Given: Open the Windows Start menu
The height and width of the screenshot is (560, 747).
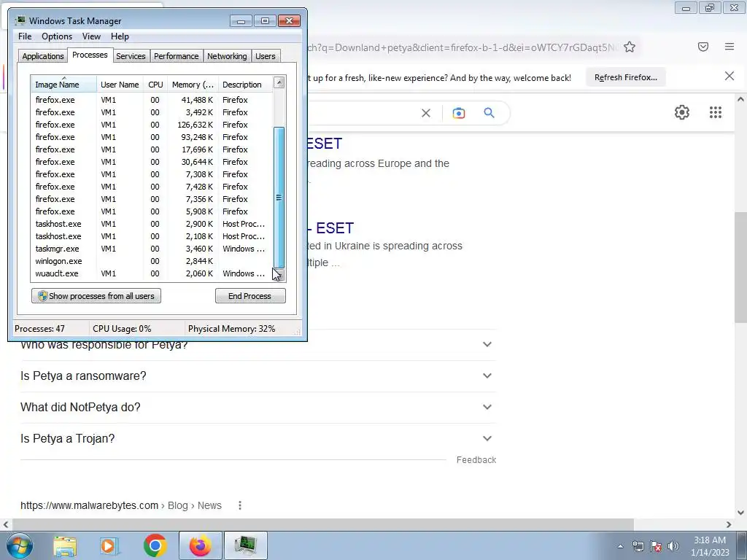Looking at the screenshot, I should [20, 545].
